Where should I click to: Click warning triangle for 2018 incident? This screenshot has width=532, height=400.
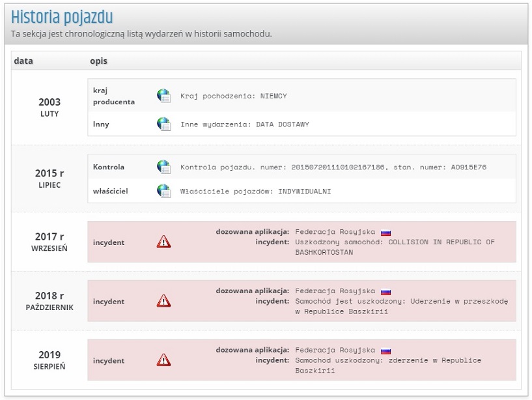point(163,301)
